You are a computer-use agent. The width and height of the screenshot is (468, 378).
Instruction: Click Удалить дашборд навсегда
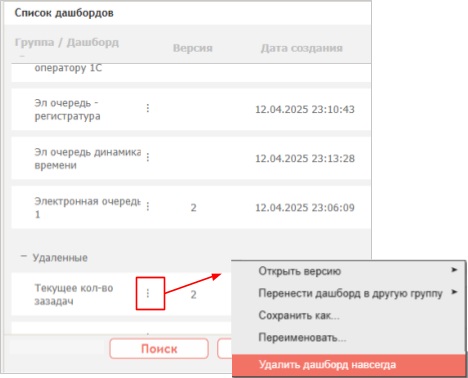coord(348,365)
